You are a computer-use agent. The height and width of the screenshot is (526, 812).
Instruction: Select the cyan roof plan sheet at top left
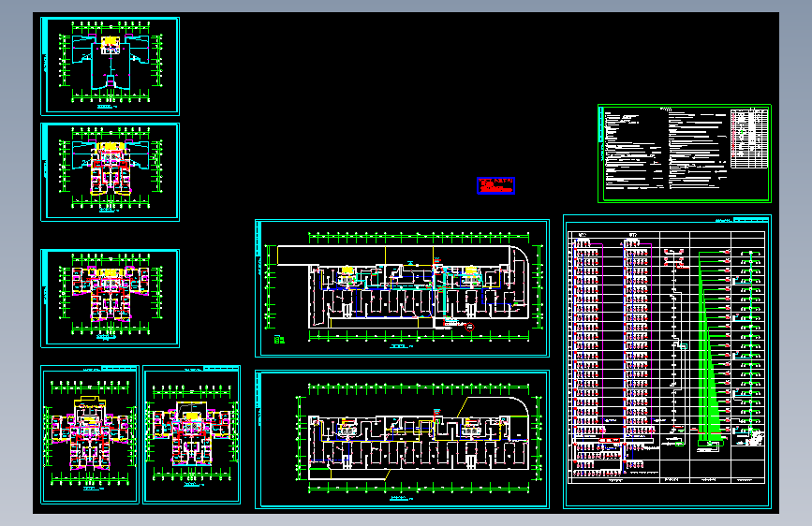point(110,66)
